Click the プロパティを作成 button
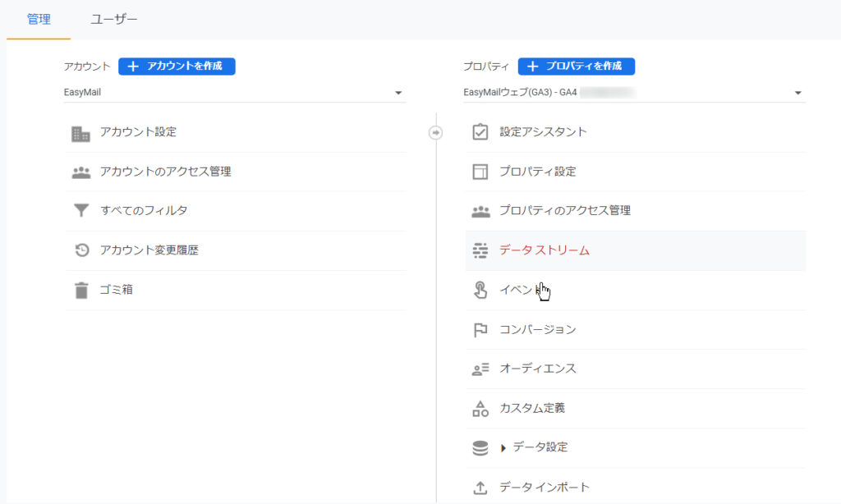The width and height of the screenshot is (841, 504). tap(576, 66)
